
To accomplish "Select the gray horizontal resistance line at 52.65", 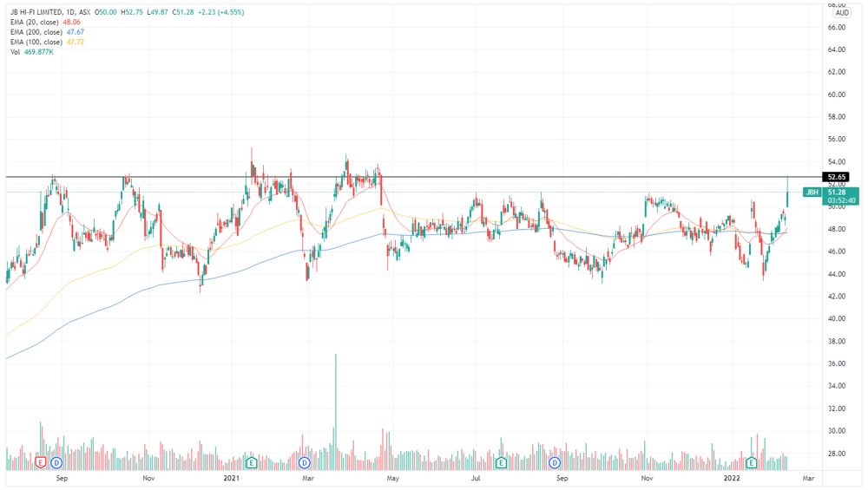I will tap(414, 177).
